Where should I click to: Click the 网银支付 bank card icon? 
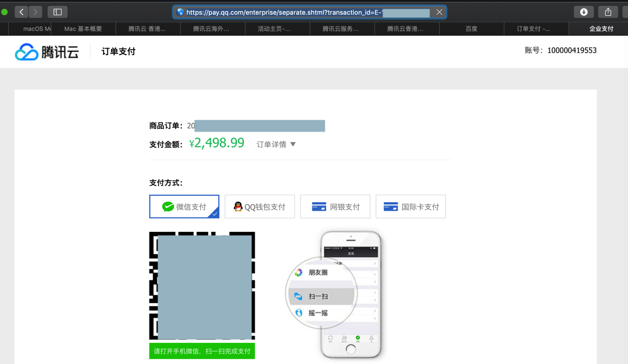(319, 207)
